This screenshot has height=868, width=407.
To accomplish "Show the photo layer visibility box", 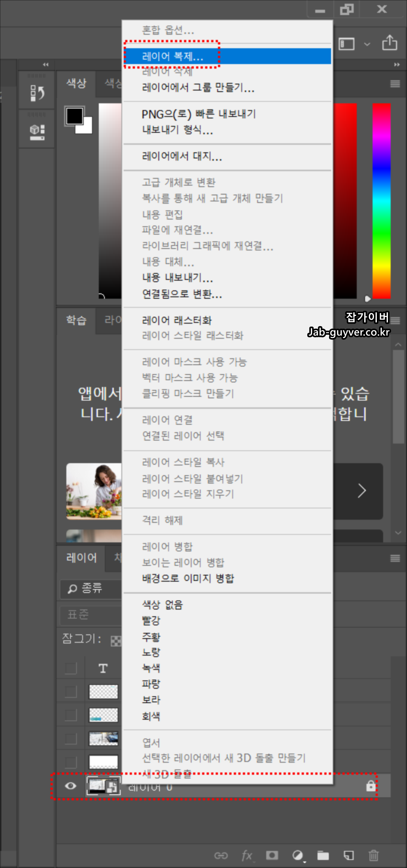I will pyautogui.click(x=71, y=739).
